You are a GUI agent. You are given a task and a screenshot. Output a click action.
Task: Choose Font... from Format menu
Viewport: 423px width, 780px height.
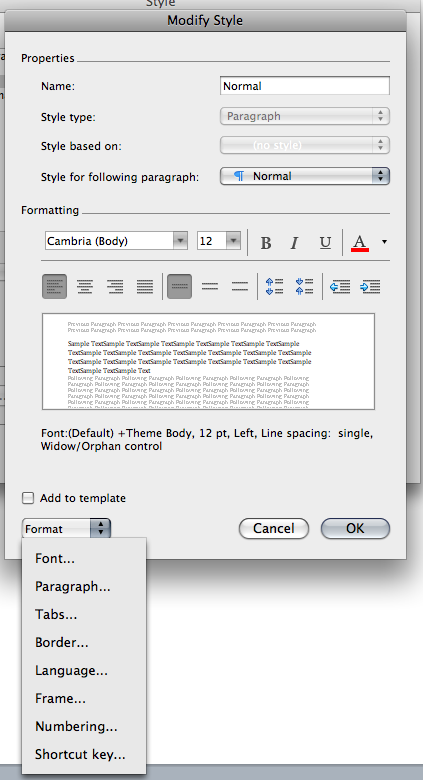click(84, 559)
